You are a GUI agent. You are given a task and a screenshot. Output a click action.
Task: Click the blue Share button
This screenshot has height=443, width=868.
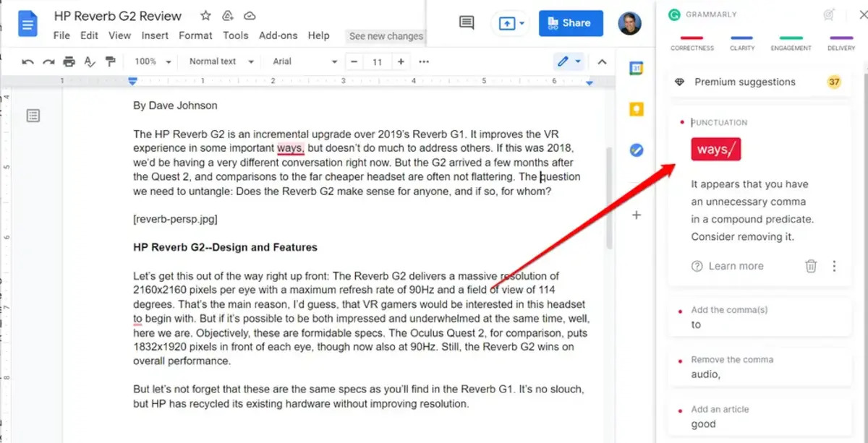[571, 22]
